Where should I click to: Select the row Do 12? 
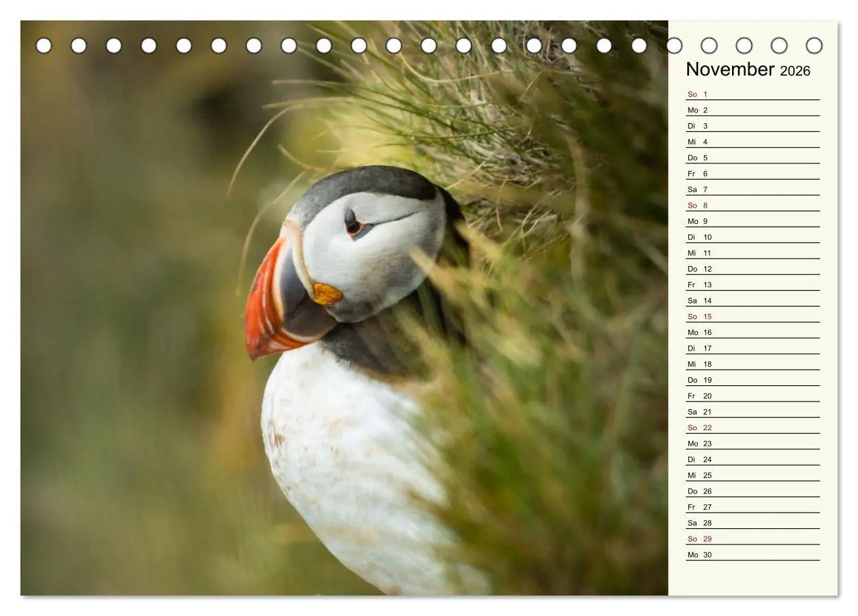click(x=752, y=268)
